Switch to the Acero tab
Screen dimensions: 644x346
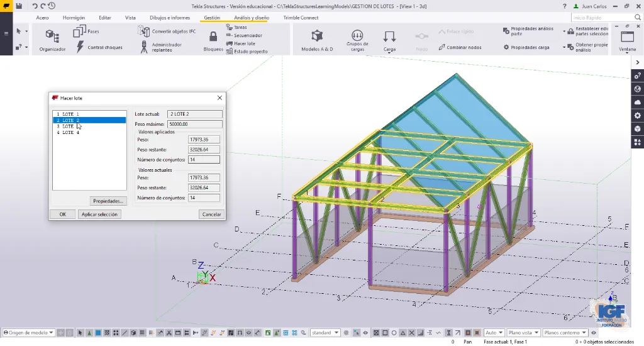tap(42, 18)
